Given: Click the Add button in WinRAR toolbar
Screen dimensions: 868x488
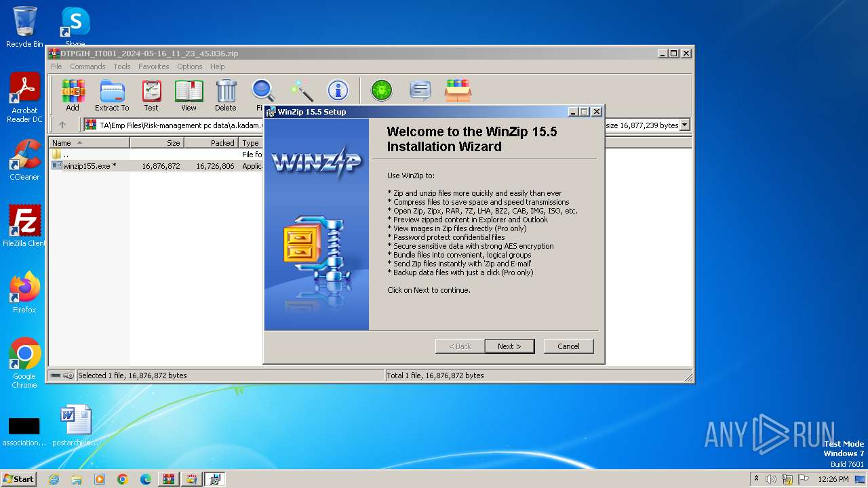Looking at the screenshot, I should (73, 95).
